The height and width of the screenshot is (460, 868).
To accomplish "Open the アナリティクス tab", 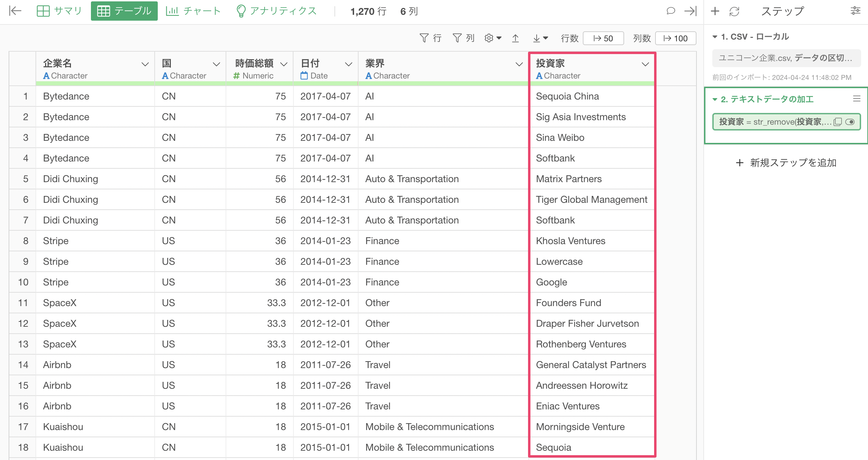I will pyautogui.click(x=276, y=11).
